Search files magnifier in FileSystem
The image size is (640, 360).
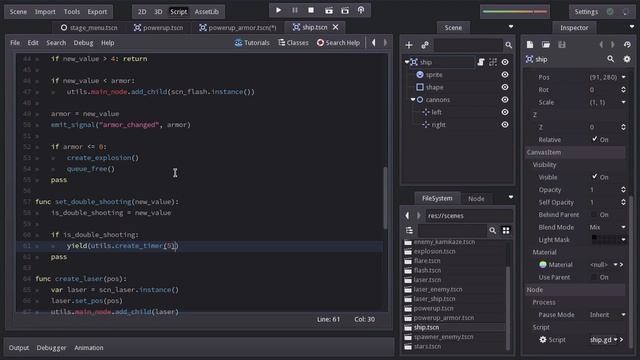click(492, 231)
